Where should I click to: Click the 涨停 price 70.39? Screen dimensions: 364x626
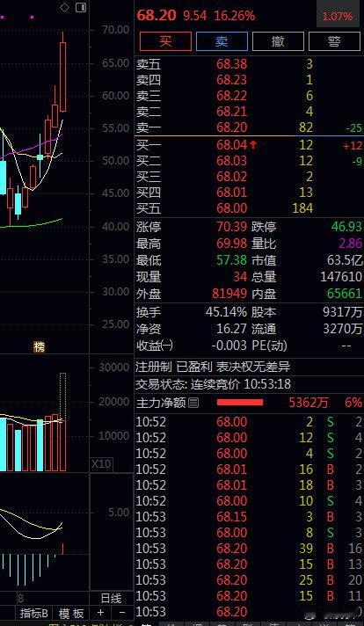pos(231,227)
